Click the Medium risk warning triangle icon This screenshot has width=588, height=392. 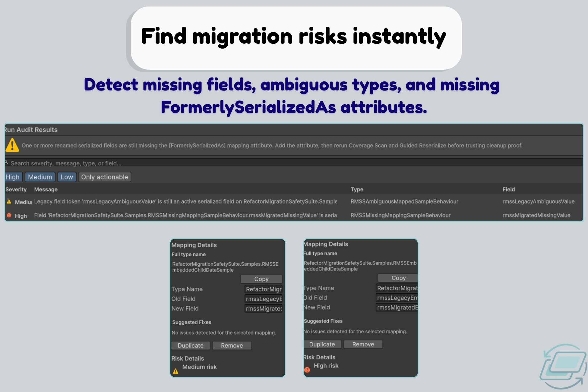[175, 371]
